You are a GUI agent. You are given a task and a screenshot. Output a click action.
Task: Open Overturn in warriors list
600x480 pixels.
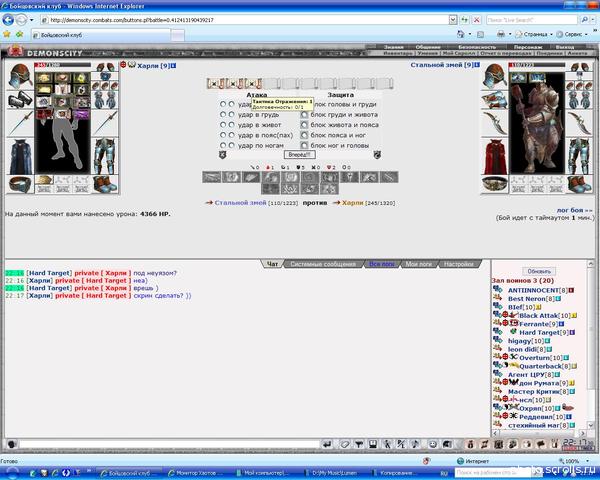click(x=535, y=358)
